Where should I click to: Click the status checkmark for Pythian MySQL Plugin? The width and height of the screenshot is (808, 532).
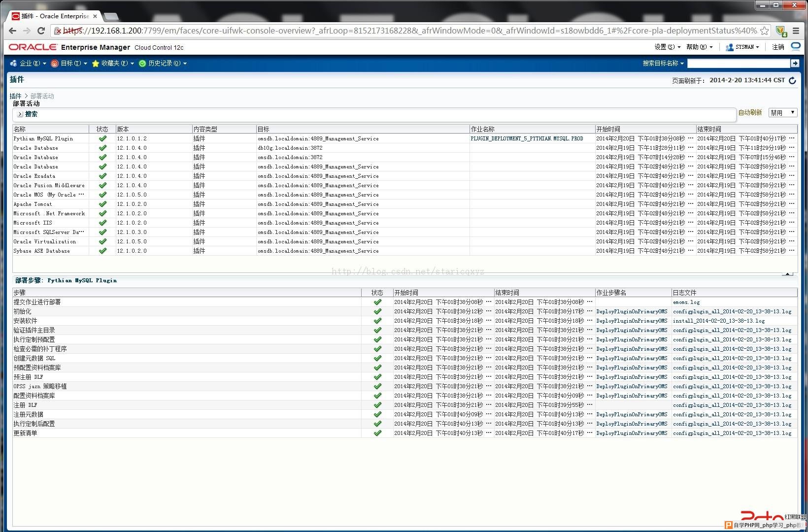(102, 138)
